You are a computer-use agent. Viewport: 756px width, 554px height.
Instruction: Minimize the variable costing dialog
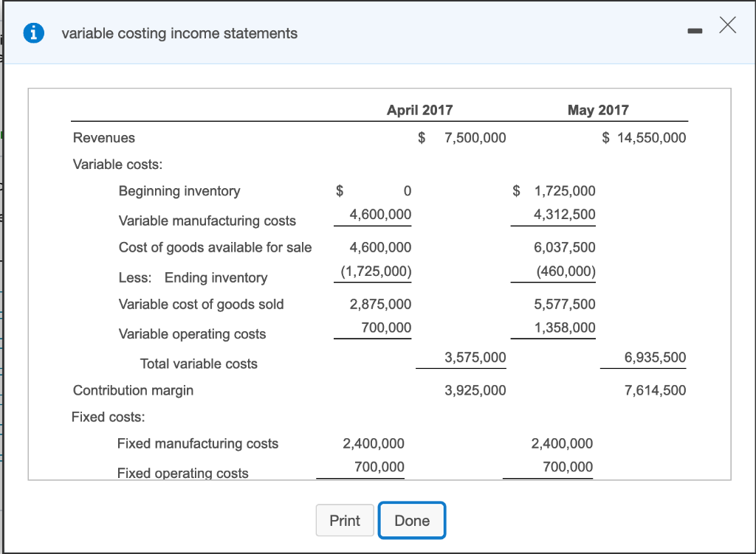pos(695,31)
